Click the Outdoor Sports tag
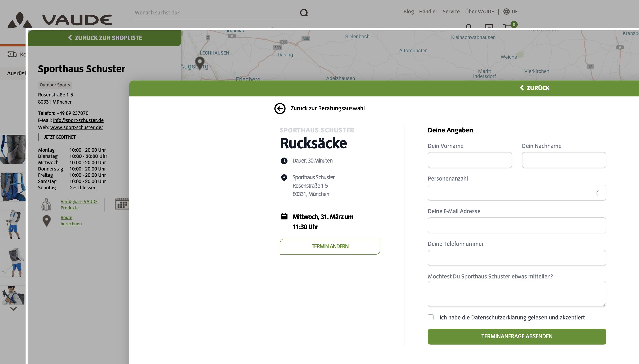 coord(55,85)
